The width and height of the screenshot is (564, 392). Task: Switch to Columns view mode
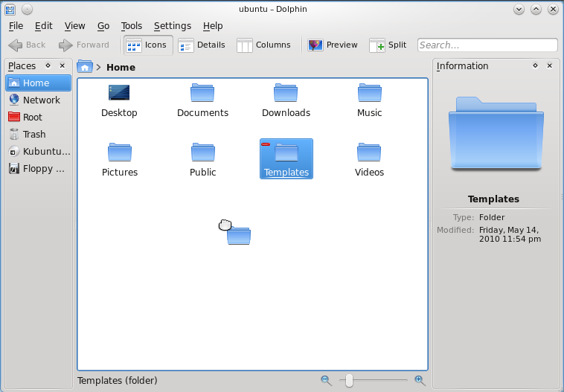coord(263,45)
